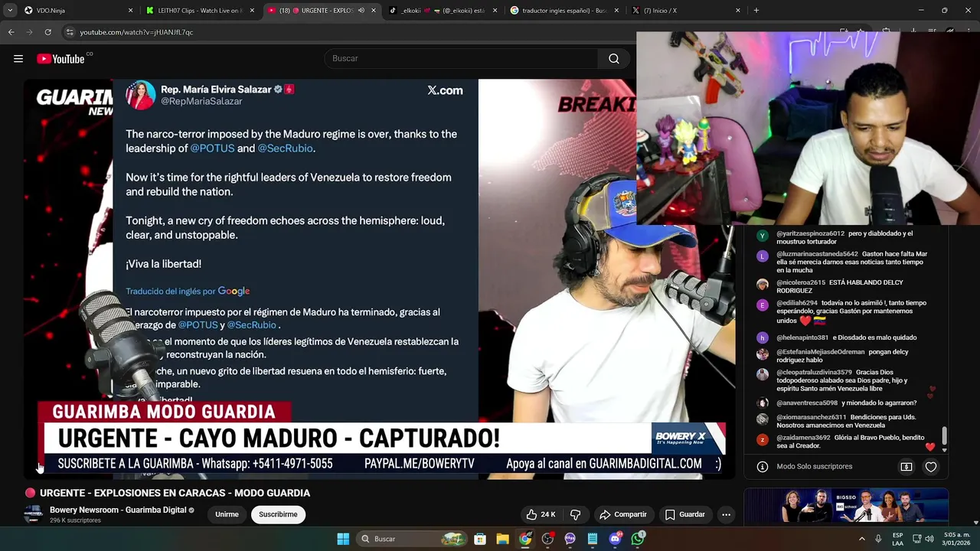Viewport: 980px width, 551px height.
Task: Click the microphone tray icon
Action: [x=878, y=539]
